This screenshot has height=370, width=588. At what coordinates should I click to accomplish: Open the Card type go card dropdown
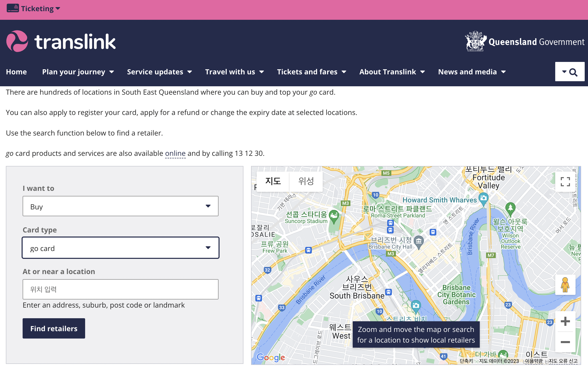[120, 248]
